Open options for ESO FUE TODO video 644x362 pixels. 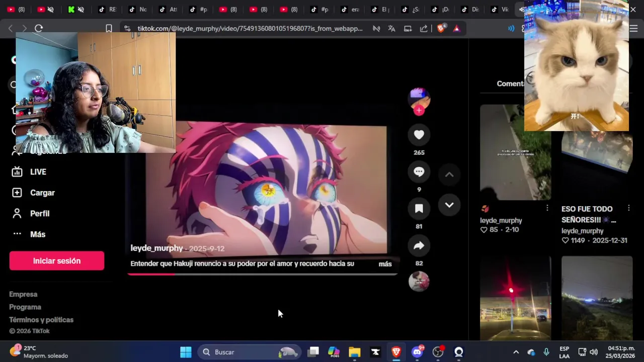pyautogui.click(x=628, y=208)
